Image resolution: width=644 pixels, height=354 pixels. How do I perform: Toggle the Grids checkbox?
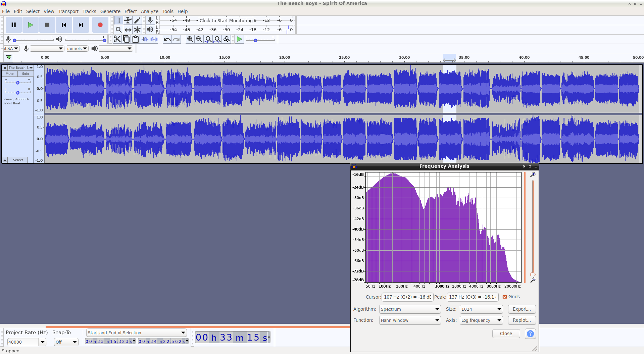(x=505, y=297)
